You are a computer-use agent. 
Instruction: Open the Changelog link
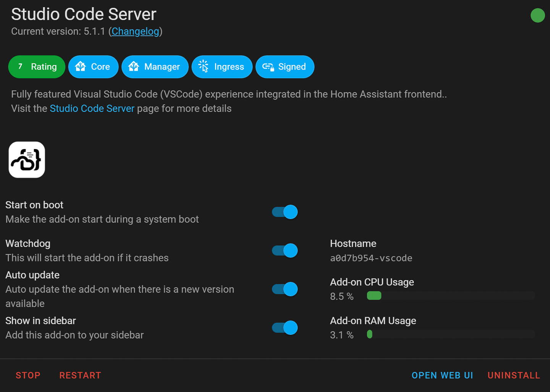(x=135, y=31)
